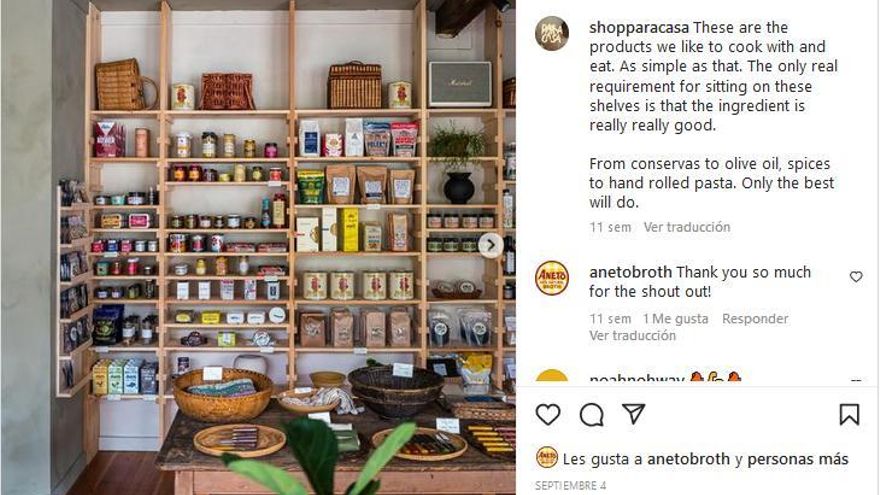Open the anetobroth comment avatar
Screen dimensions: 880x495
pos(552,278)
